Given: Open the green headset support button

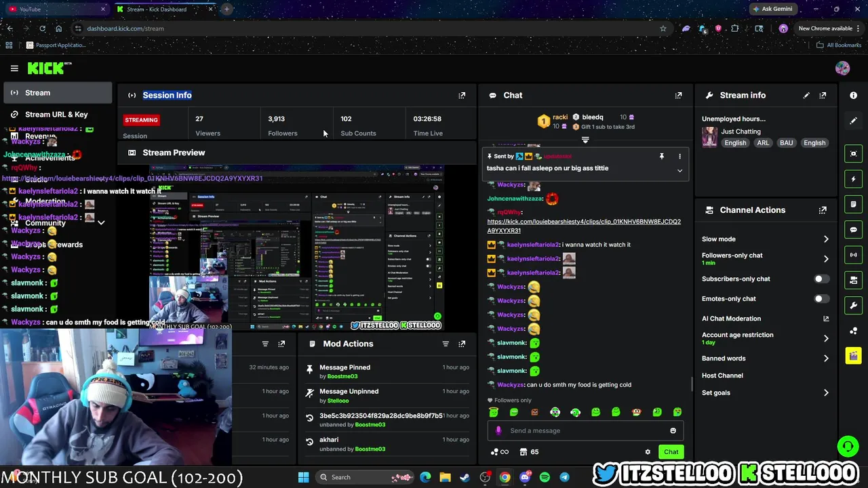Looking at the screenshot, I should pyautogui.click(x=847, y=447).
